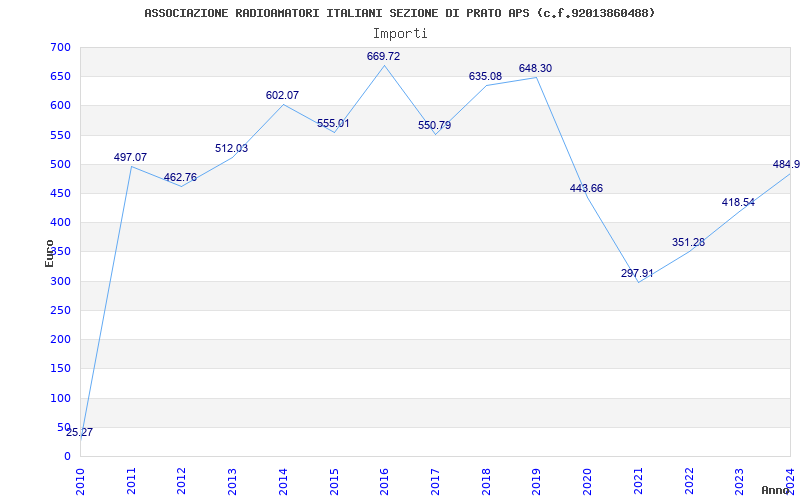This screenshot has height=500, width=800.
Task: Click the 484.9 value at chart edge
Action: 786,165
